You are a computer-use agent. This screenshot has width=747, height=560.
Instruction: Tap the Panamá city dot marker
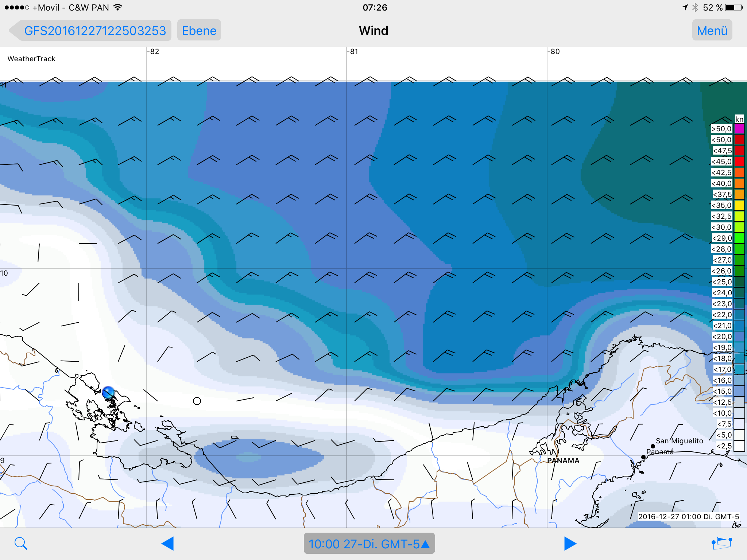(x=643, y=457)
